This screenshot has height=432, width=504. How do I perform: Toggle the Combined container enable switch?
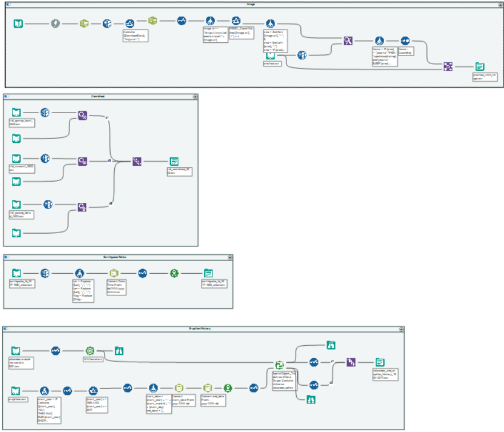(6, 96)
